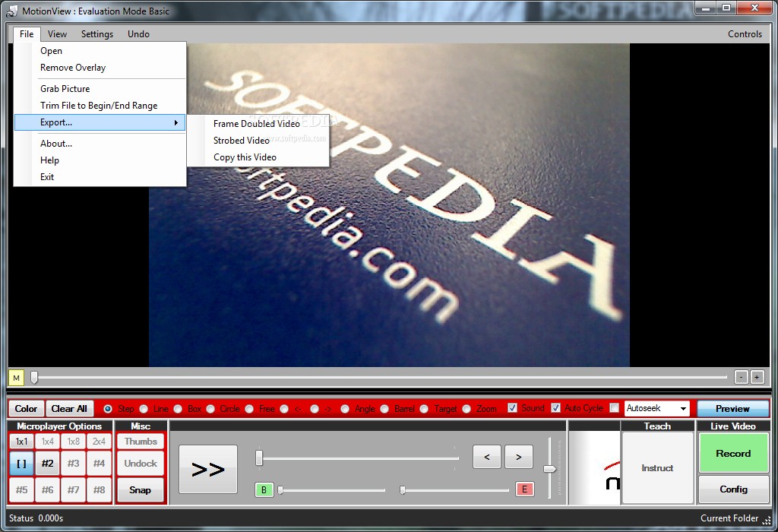Choose the 2x4 microplayer layout
This screenshot has height=532, width=778.
point(100,442)
